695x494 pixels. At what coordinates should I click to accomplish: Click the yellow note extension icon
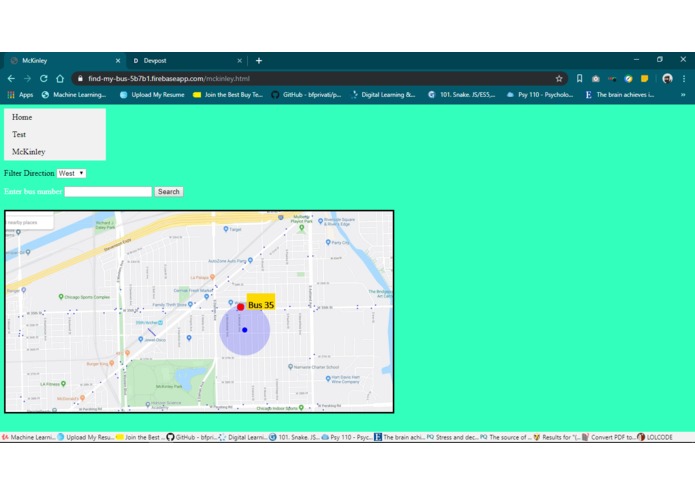coord(644,78)
